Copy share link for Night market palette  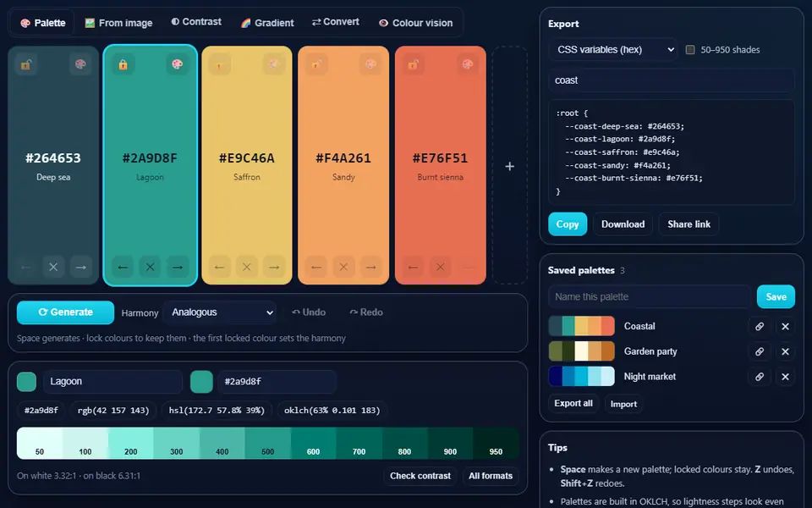[x=760, y=376]
